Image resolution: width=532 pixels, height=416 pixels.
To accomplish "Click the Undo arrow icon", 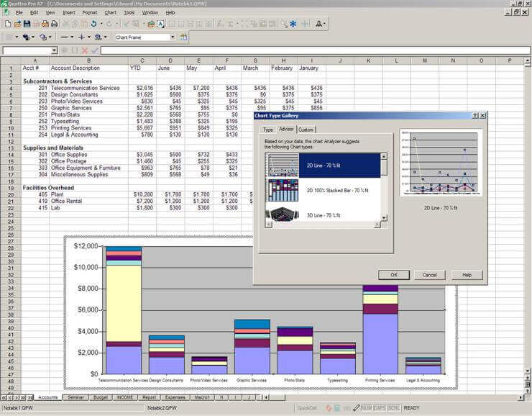I will pos(93,24).
